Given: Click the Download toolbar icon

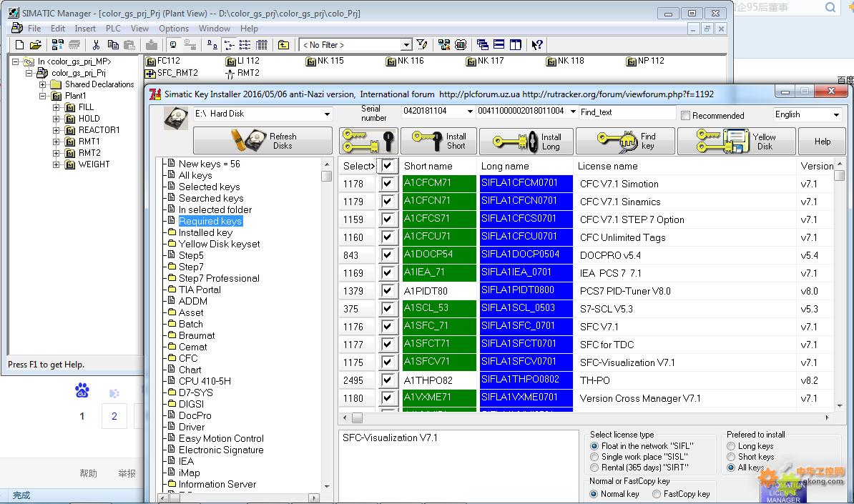Looking at the screenshot, I should (x=152, y=44).
